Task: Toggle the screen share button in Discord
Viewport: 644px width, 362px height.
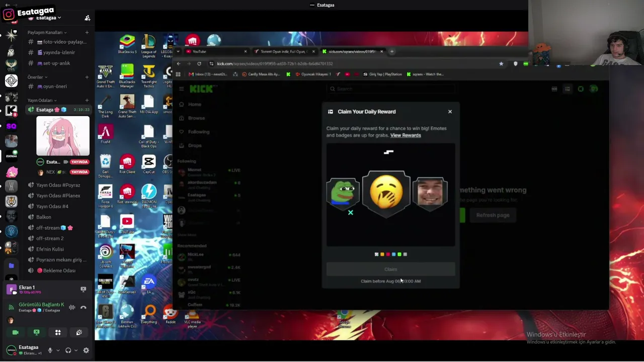Action: click(x=36, y=332)
